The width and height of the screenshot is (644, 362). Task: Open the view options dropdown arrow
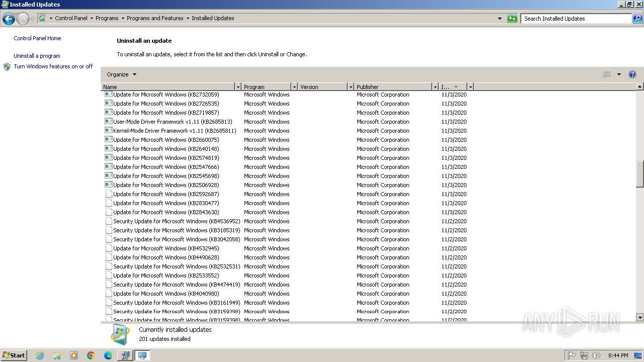(619, 74)
